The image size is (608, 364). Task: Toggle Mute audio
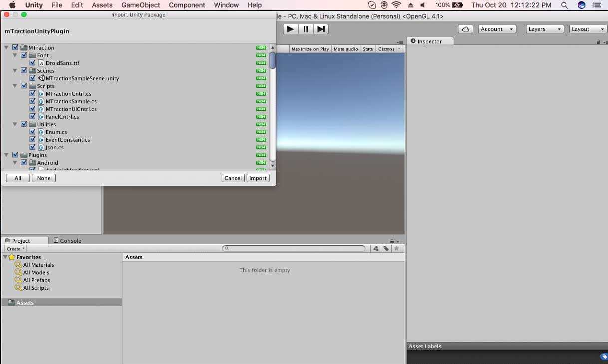point(346,49)
